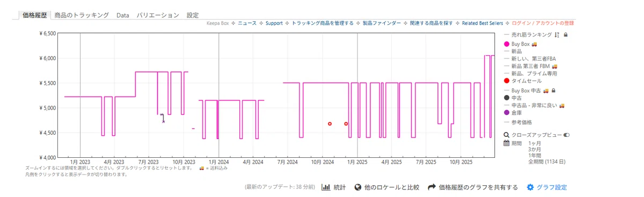
Task: Toggle the red タイムセール series dot
Action: (x=507, y=81)
